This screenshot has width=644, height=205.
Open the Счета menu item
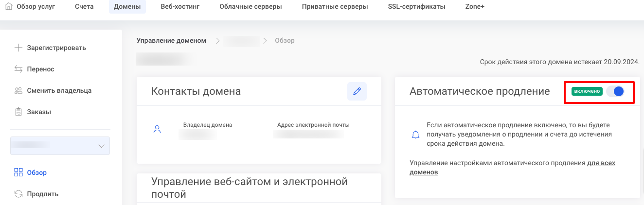pos(84,7)
